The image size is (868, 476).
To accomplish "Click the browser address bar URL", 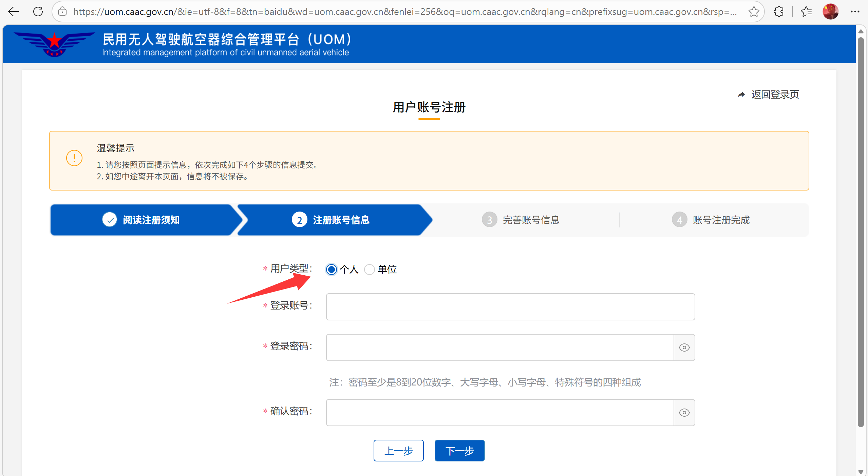I will pyautogui.click(x=405, y=12).
